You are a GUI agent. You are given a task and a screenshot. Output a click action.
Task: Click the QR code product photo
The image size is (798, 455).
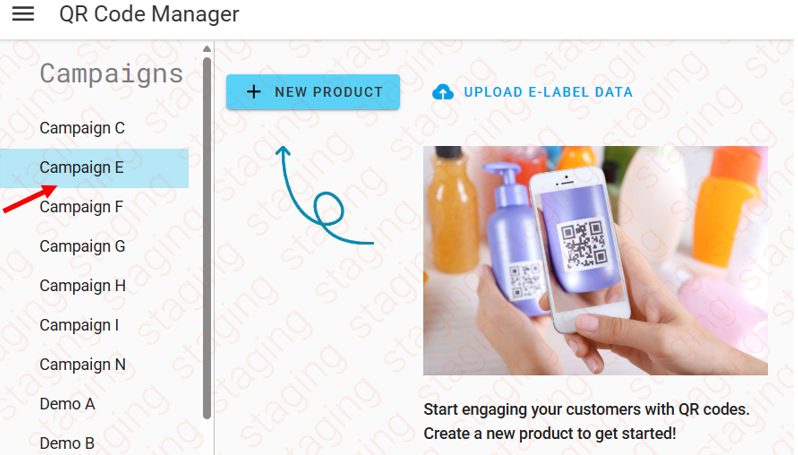tap(595, 261)
